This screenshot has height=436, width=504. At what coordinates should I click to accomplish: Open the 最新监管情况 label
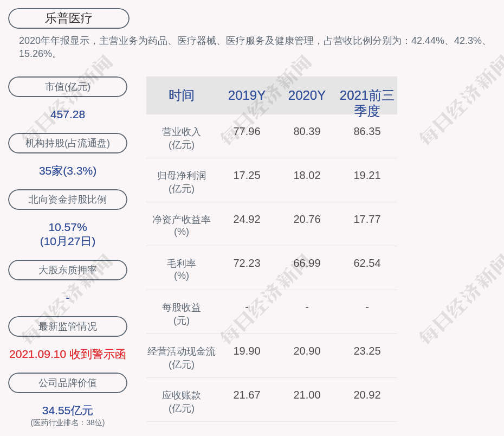pyautogui.click(x=68, y=326)
